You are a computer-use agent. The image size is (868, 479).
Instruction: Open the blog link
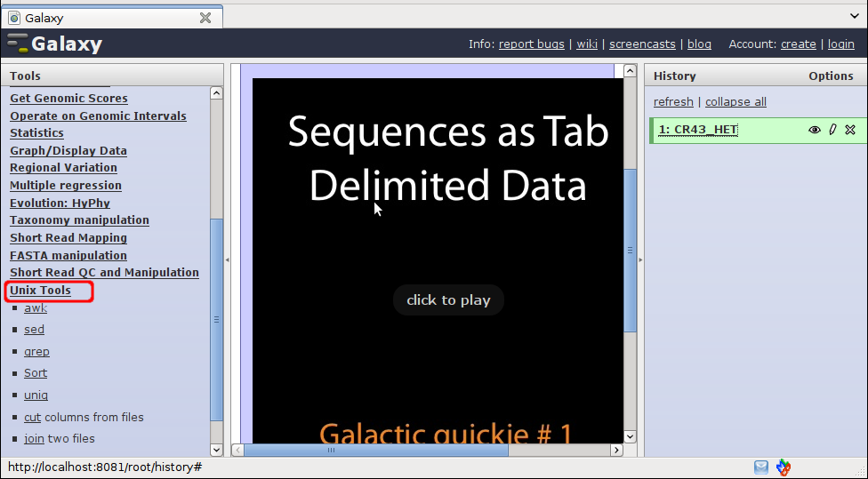click(699, 44)
